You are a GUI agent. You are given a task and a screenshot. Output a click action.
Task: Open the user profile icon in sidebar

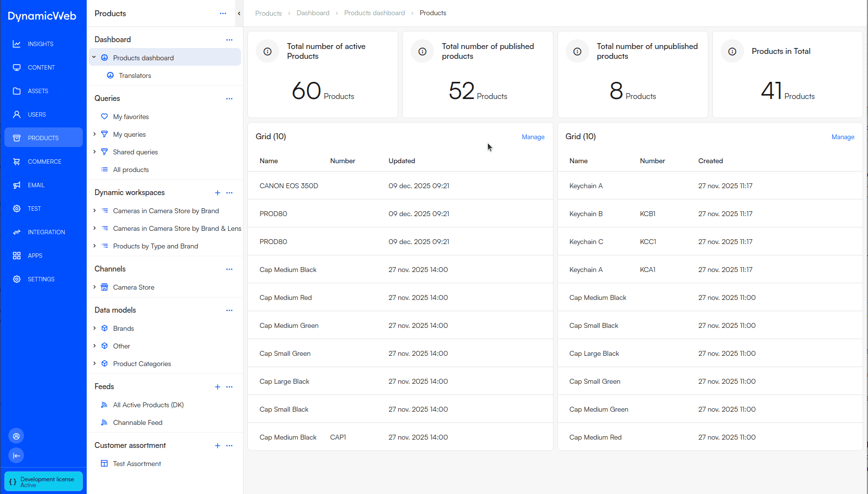[x=16, y=436]
